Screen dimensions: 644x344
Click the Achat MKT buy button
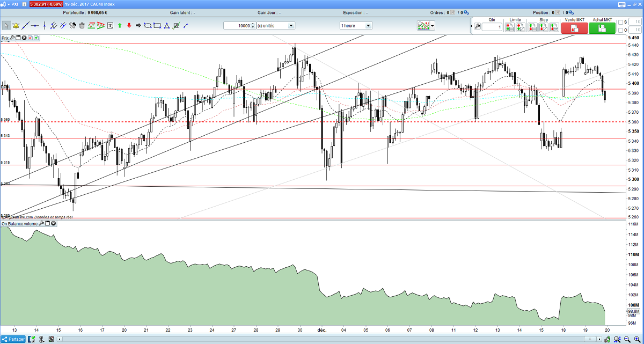tap(602, 28)
